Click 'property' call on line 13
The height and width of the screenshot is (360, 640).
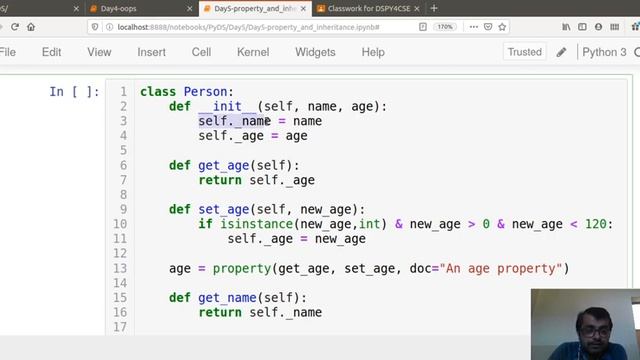pos(242,269)
